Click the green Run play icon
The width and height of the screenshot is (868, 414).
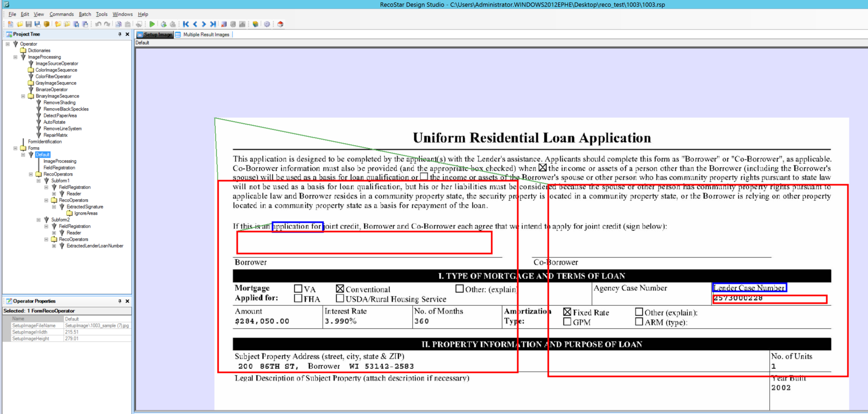pos(152,24)
